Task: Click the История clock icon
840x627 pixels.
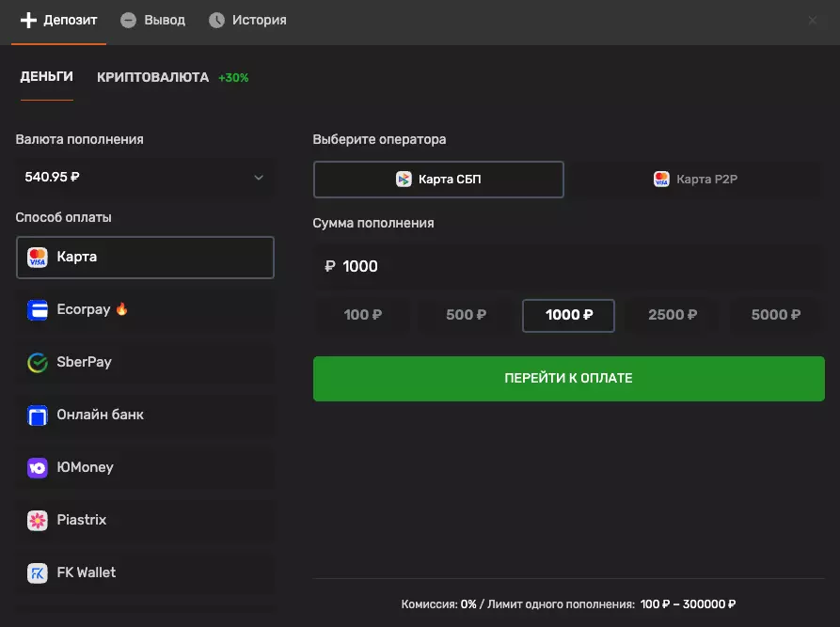Action: tap(217, 20)
